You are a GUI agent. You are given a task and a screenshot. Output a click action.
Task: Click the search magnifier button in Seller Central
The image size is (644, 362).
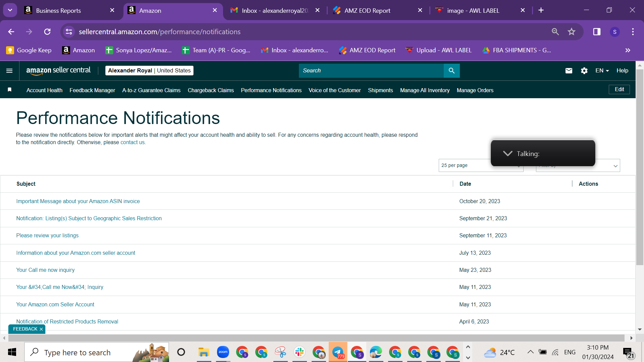click(451, 71)
